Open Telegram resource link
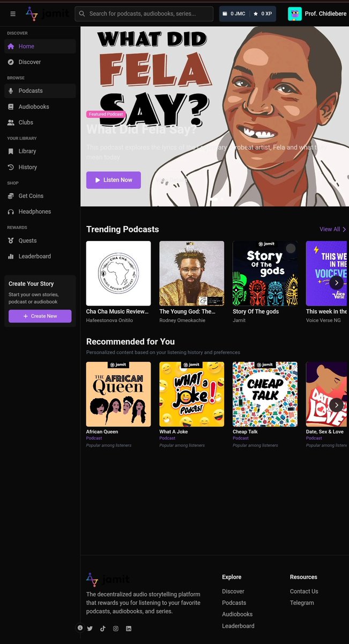 click(302, 603)
